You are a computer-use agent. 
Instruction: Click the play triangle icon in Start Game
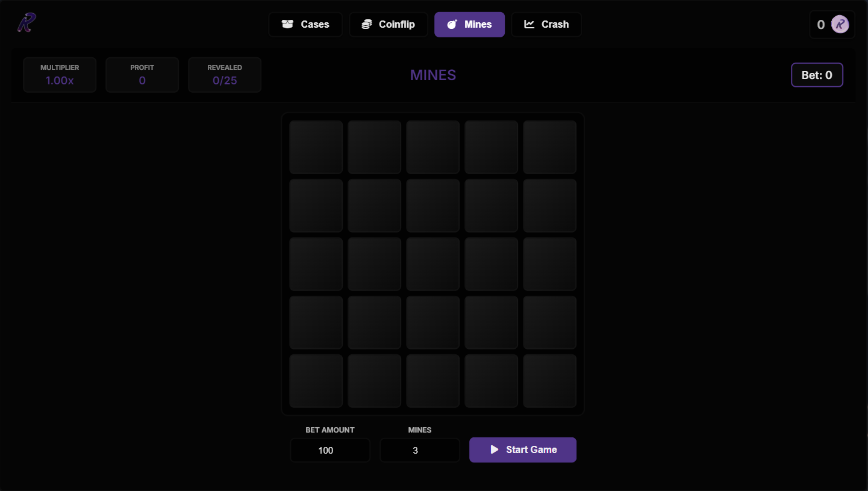click(x=495, y=449)
